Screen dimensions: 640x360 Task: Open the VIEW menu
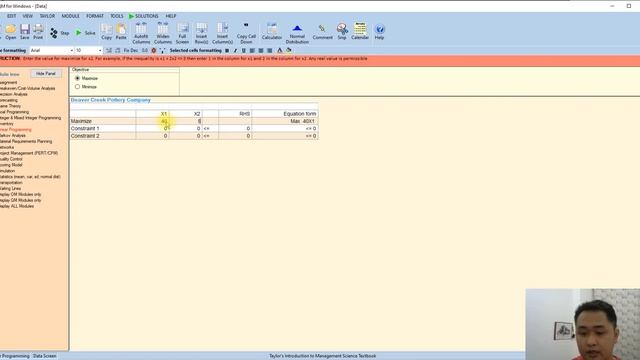(x=27, y=16)
